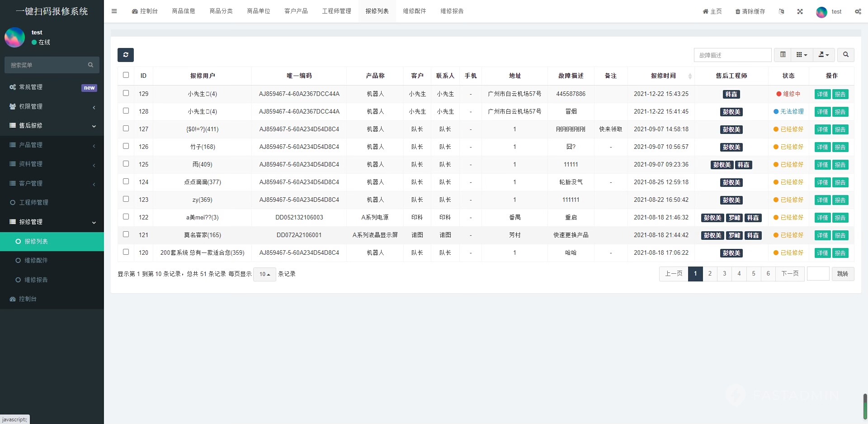Open the columns grid dropdown
The height and width of the screenshot is (424, 868).
pyautogui.click(x=801, y=55)
